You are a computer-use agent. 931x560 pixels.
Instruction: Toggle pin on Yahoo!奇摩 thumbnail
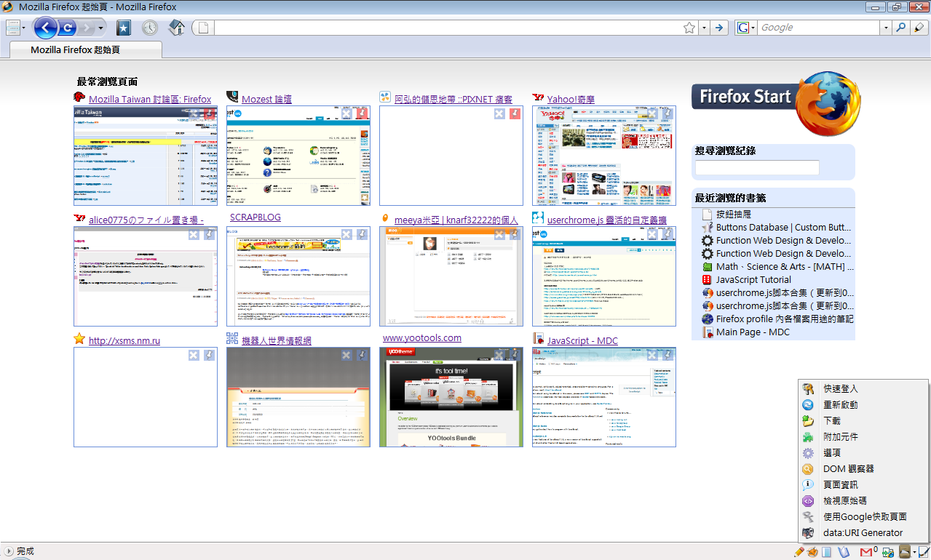coord(667,113)
